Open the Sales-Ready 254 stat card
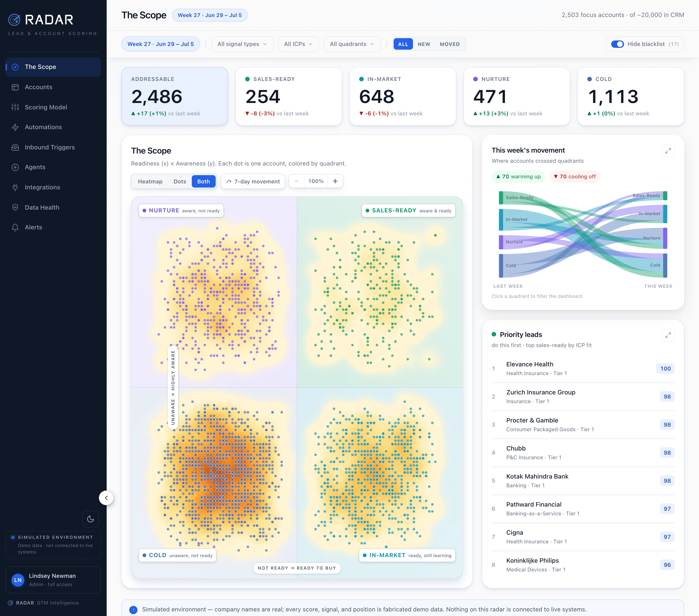Screen dimensions: 699x616 pyautogui.click(x=289, y=96)
